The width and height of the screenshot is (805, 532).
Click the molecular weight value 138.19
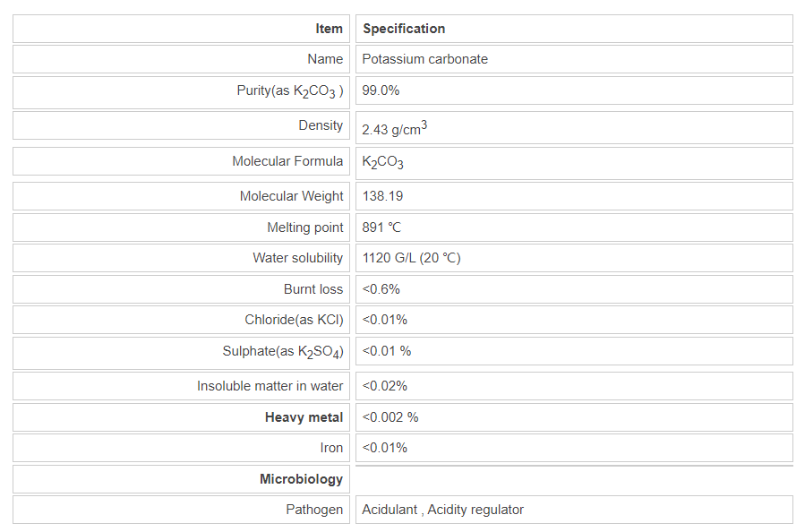(x=382, y=196)
